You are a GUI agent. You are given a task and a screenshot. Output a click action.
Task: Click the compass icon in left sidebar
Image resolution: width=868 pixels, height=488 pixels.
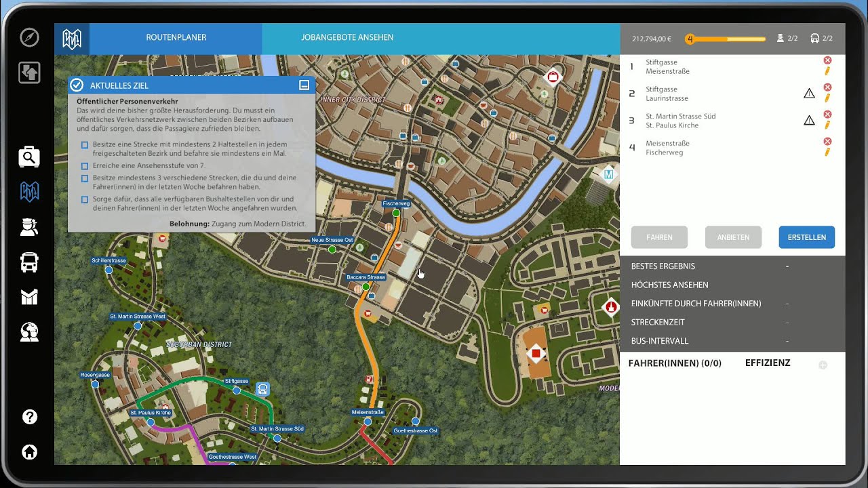coord(29,38)
